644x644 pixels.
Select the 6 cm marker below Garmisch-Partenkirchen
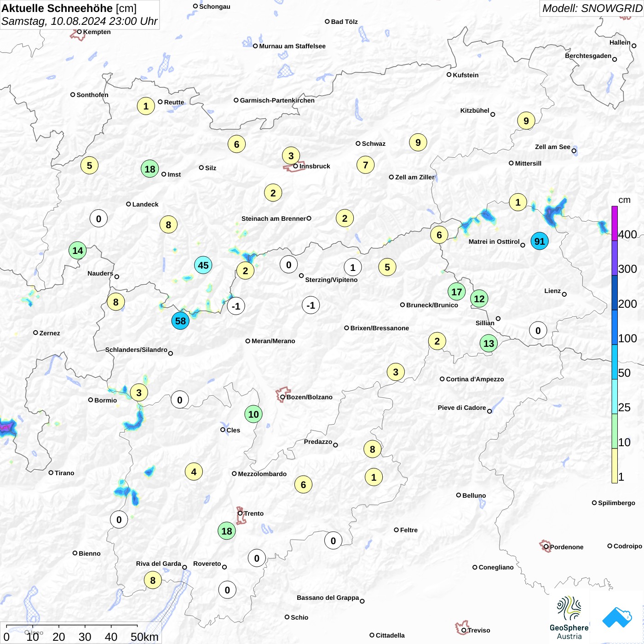click(236, 144)
